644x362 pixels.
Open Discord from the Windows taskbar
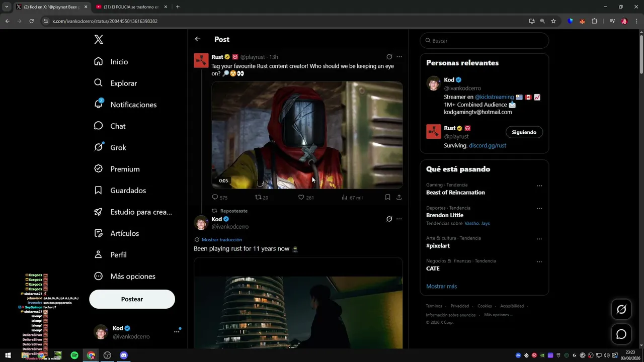click(x=124, y=355)
